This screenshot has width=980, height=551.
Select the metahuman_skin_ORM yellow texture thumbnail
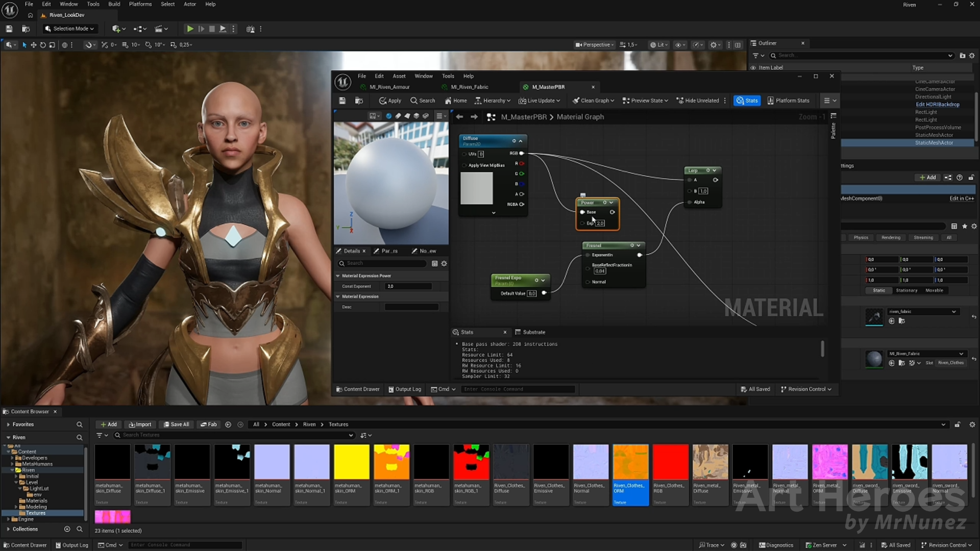352,462
